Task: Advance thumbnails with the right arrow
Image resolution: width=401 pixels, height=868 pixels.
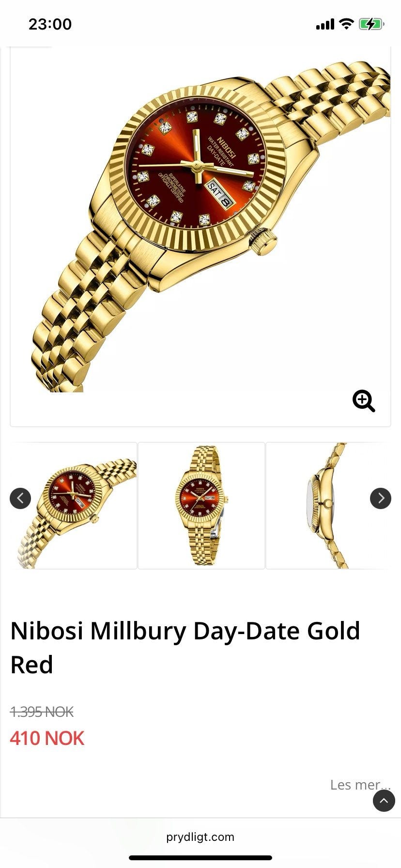Action: pos(381,498)
